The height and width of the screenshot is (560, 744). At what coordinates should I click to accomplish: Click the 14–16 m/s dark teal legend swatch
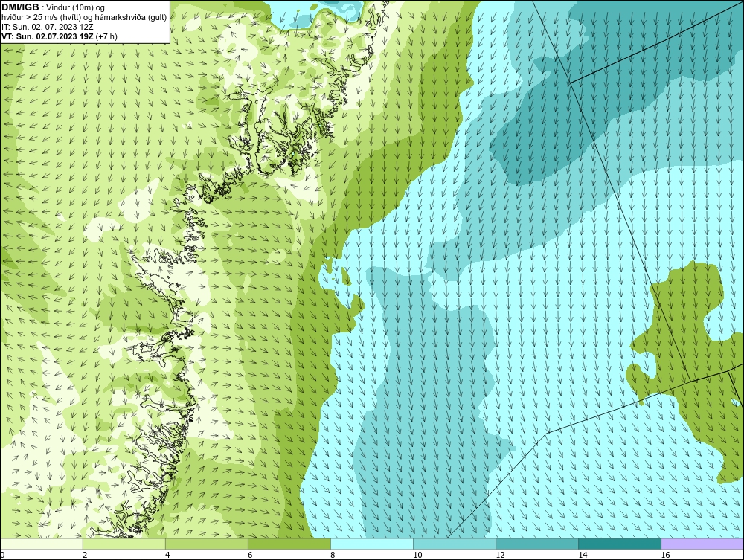coord(619,544)
